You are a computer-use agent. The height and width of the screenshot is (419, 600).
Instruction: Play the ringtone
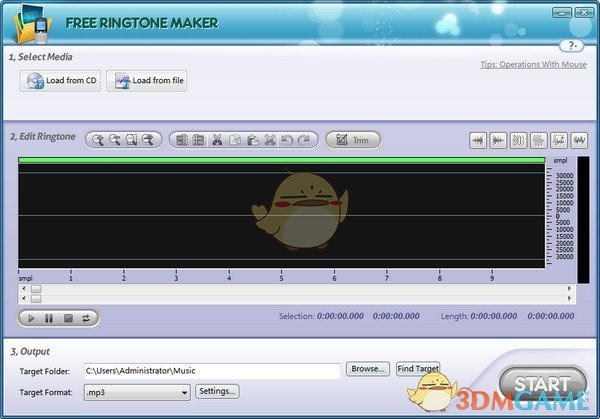[x=31, y=318]
